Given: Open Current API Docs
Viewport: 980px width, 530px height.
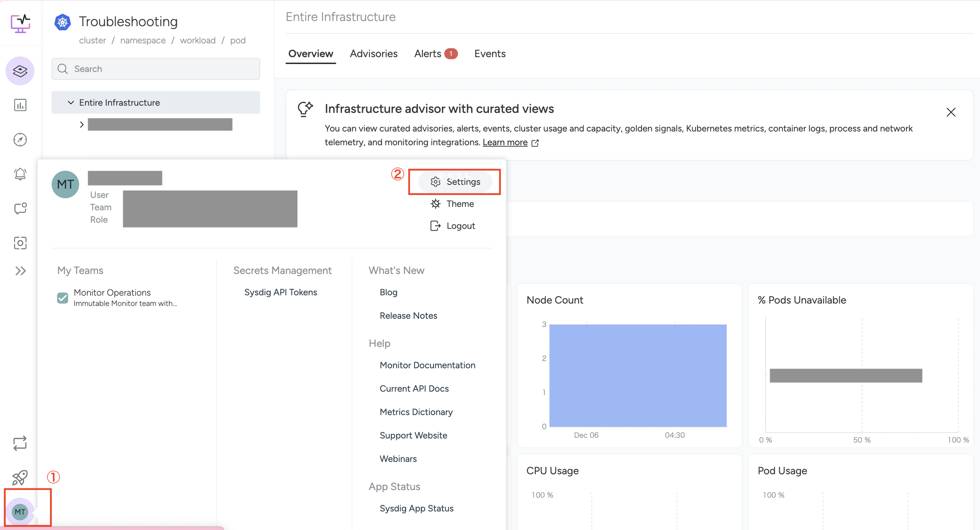Looking at the screenshot, I should tap(414, 389).
